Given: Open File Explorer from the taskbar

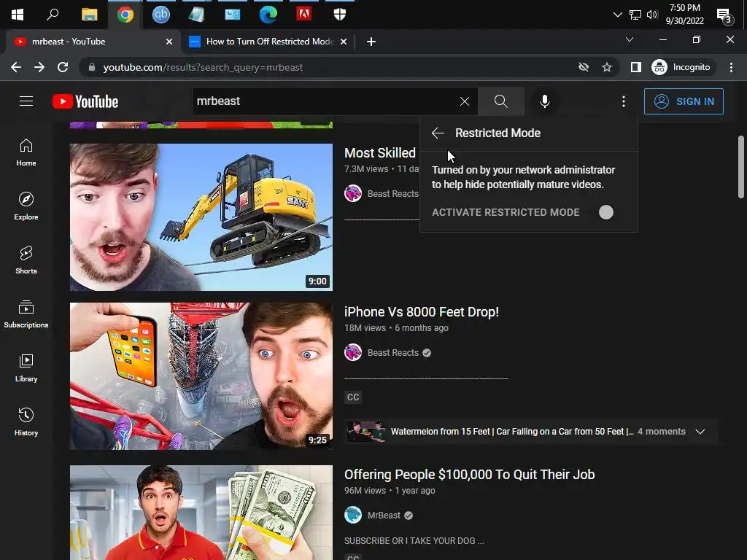Looking at the screenshot, I should [x=89, y=15].
